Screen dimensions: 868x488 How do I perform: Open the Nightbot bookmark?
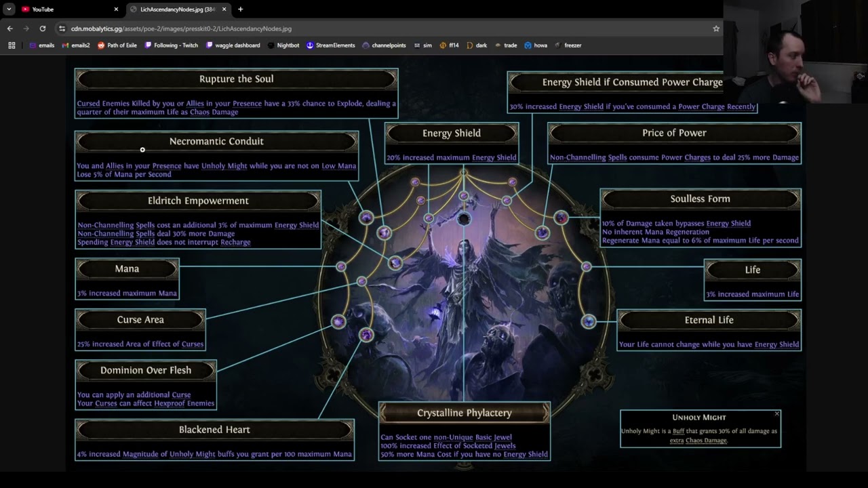(283, 45)
